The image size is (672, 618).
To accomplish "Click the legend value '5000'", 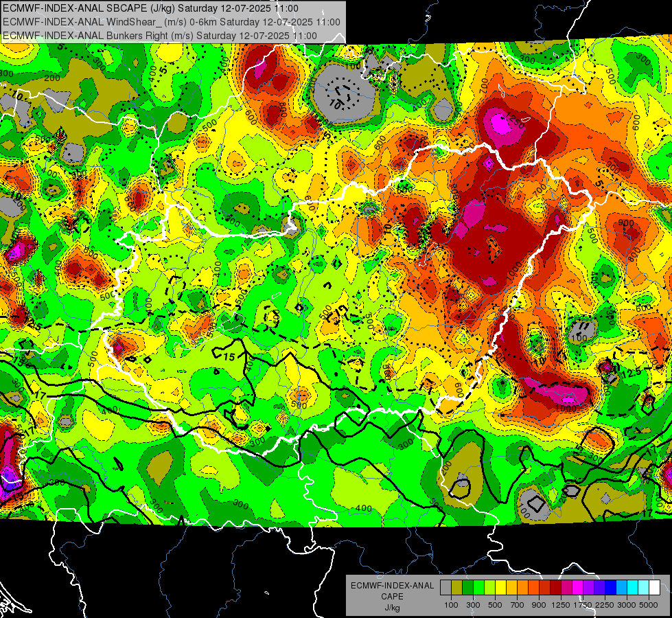I will pos(649,605).
